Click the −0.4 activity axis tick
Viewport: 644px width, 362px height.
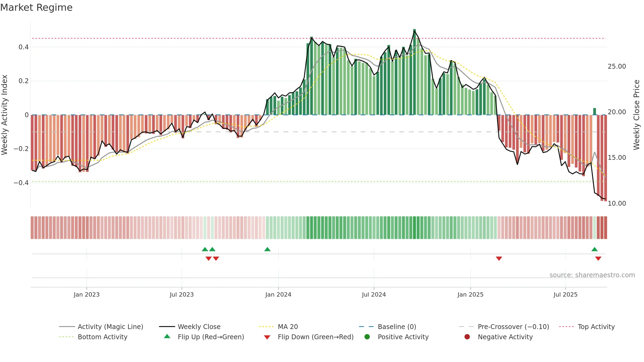(x=21, y=183)
